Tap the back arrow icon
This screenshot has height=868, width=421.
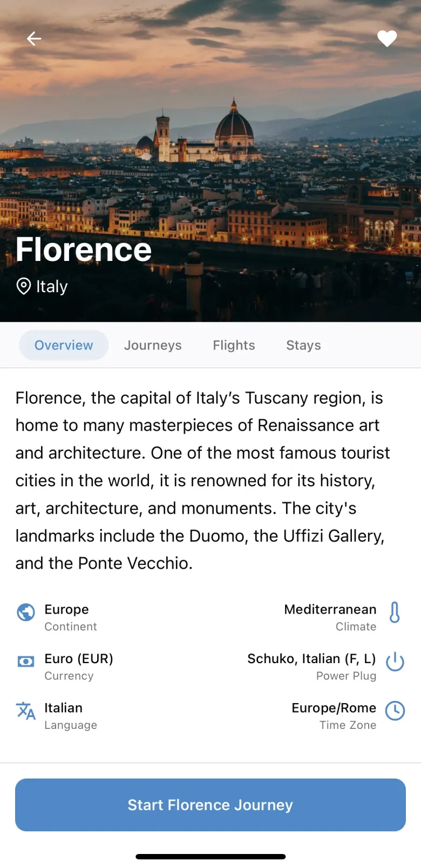[x=34, y=39]
